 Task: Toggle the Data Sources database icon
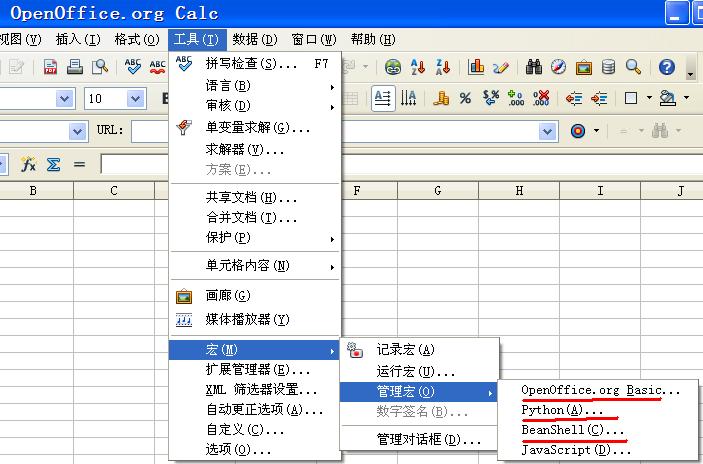(x=608, y=67)
